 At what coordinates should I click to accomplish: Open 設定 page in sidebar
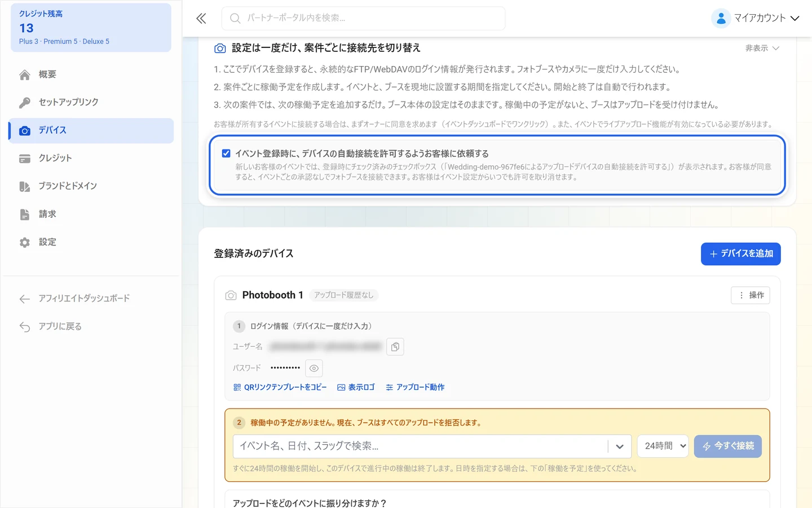point(91,242)
